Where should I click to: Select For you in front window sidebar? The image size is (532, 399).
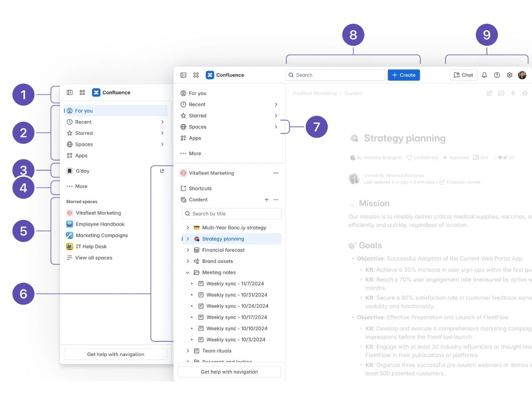(x=229, y=93)
